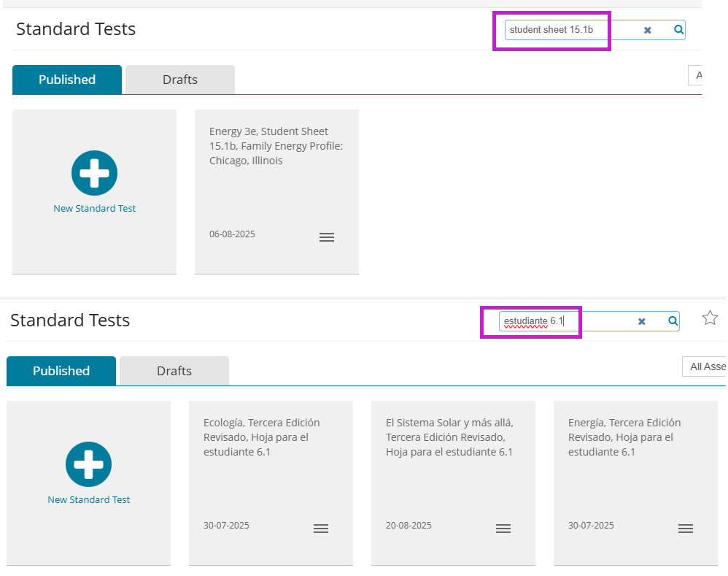Open hamburger menu on El Sistema Solar card
Image resolution: width=728 pixels, height=576 pixels.
[503, 529]
